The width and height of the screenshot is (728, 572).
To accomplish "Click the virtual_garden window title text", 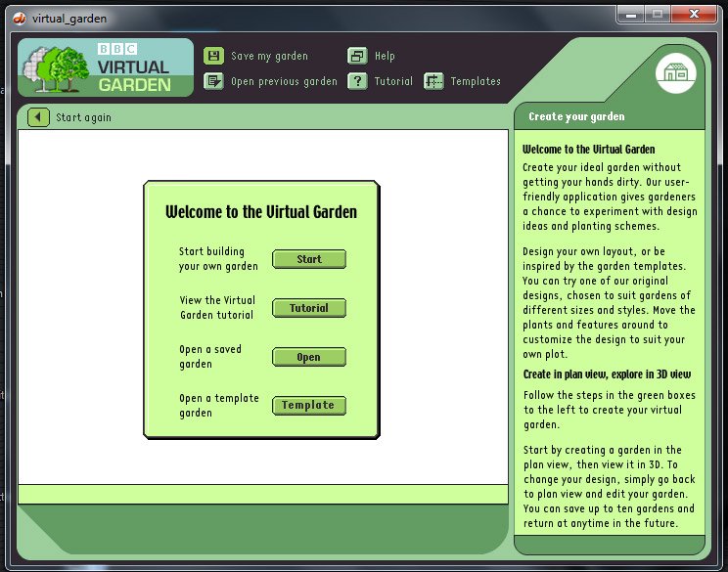I will [69, 19].
